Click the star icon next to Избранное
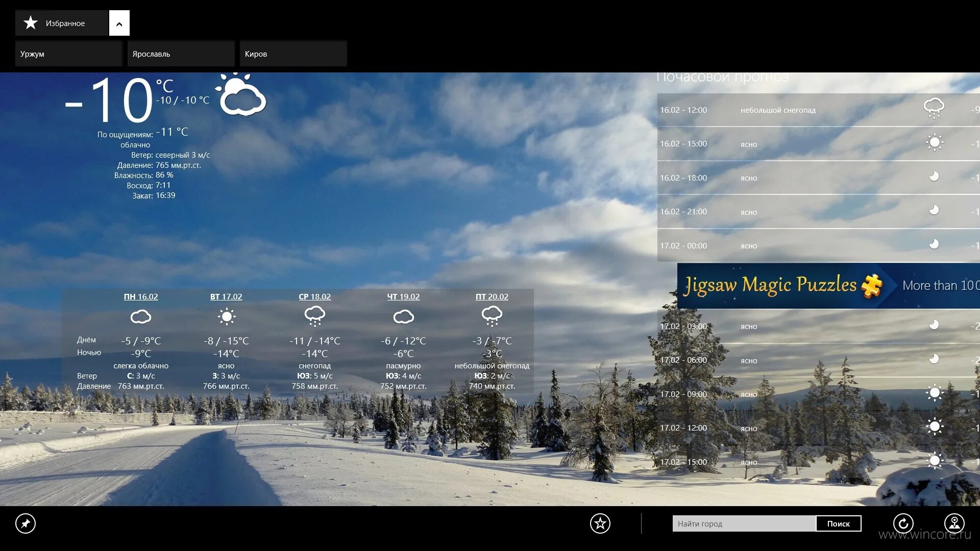Viewport: 980px width, 551px height. pyautogui.click(x=31, y=23)
